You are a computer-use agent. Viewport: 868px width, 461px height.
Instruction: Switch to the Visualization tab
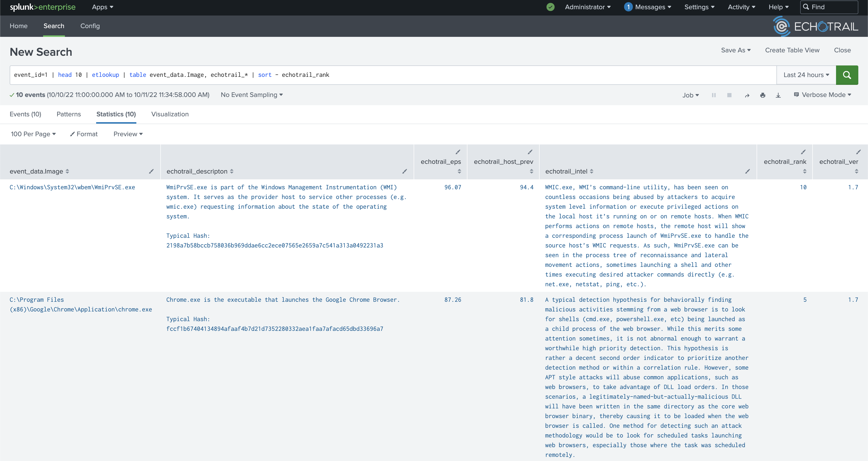pos(170,114)
